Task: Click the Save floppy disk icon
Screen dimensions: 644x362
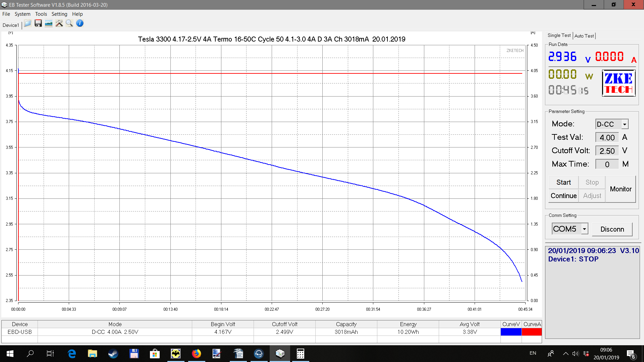Action: pos(38,23)
